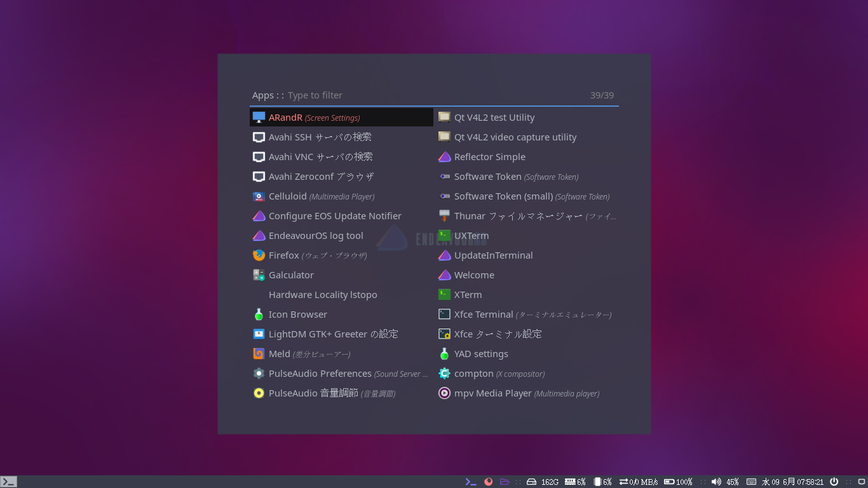This screenshot has width=868, height=488.
Task: Launch Thunar file manager icon
Action: click(444, 216)
